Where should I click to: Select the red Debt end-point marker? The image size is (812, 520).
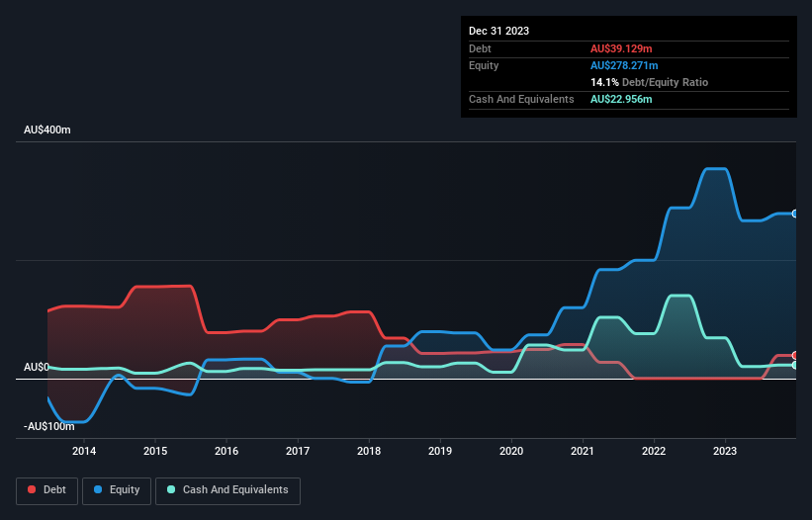click(795, 356)
